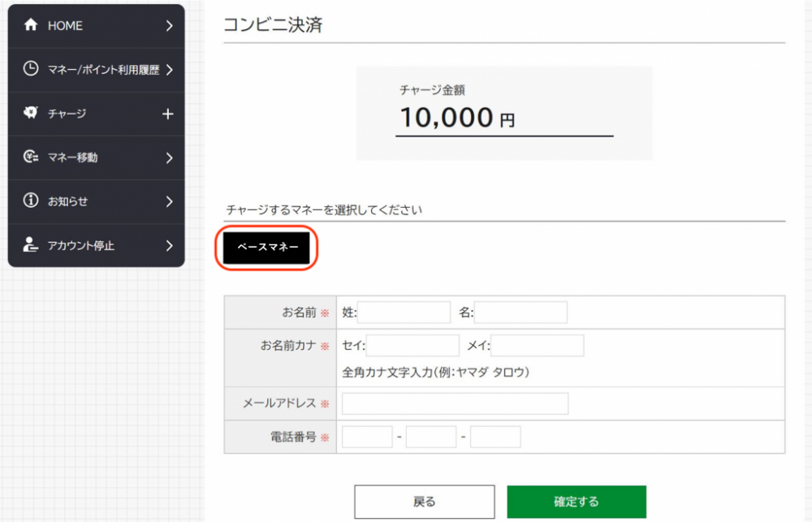Click the 名 first name field
The width and height of the screenshot is (812, 522).
520,313
